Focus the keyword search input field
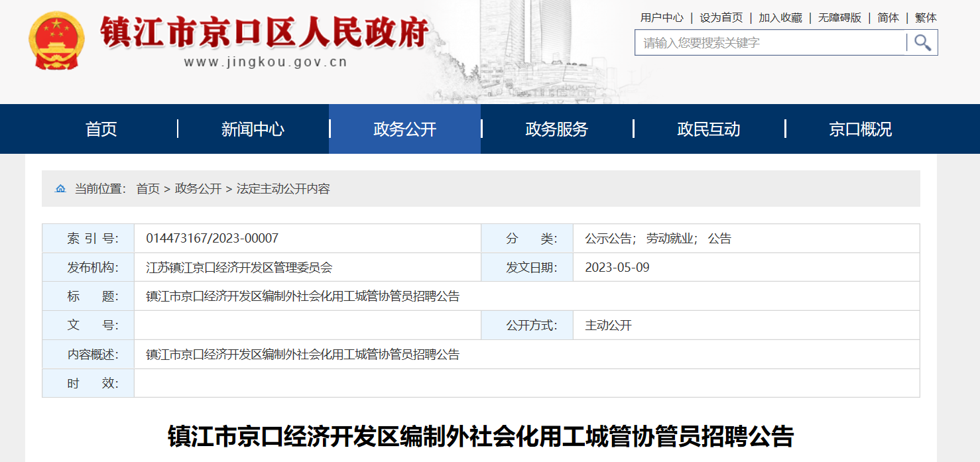 pyautogui.click(x=770, y=43)
